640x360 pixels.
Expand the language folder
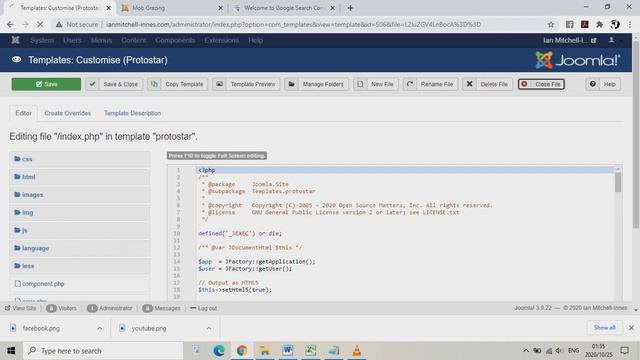point(80,248)
